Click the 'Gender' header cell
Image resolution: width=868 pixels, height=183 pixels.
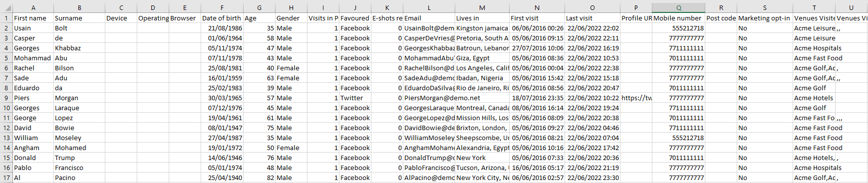291,18
